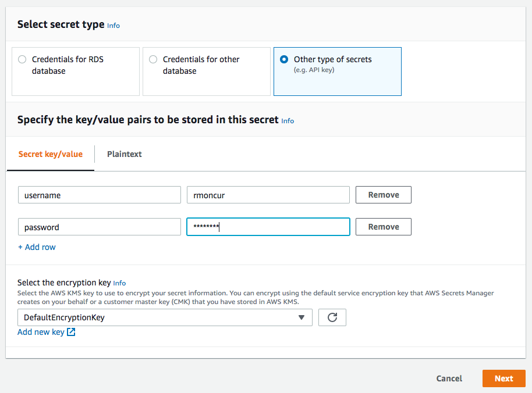The height and width of the screenshot is (393, 532).
Task: Open Info link next to encryption key label
Action: tap(119, 283)
